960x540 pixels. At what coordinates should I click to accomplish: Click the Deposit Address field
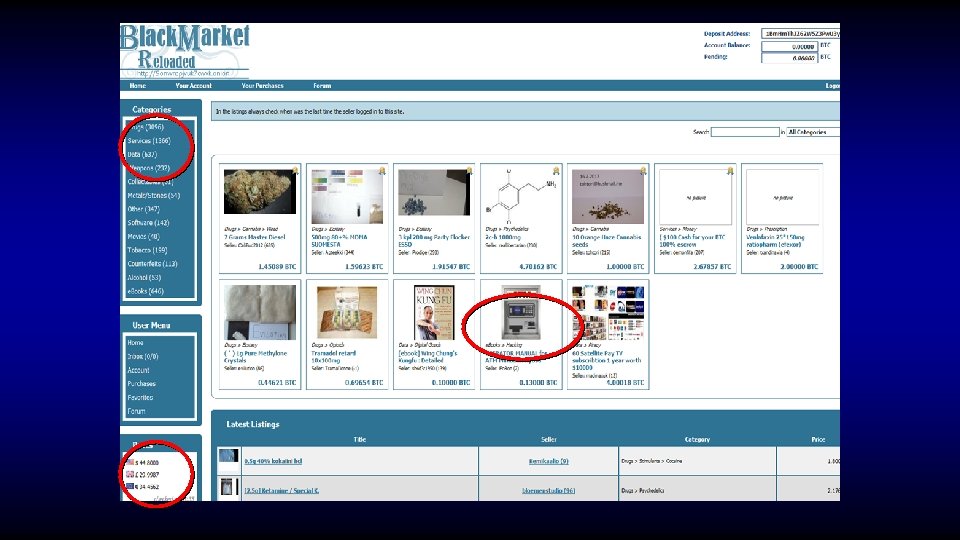point(800,34)
